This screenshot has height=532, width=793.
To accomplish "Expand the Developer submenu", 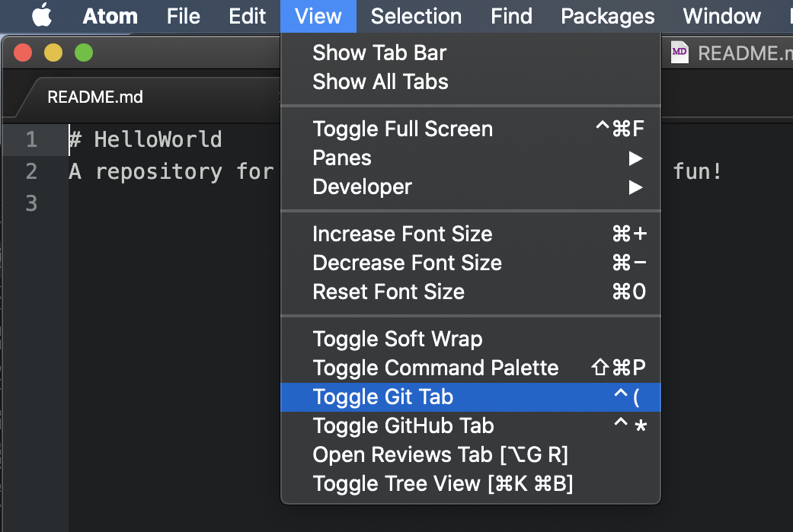I will [x=362, y=187].
